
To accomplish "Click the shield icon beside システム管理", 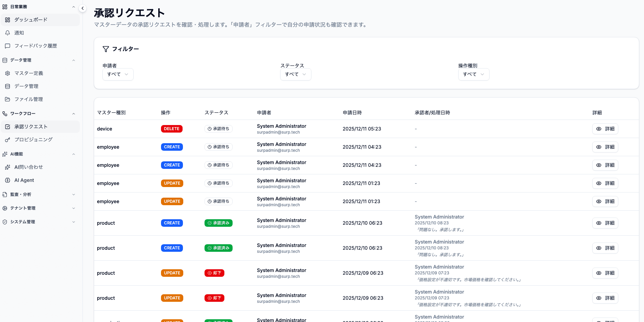I will pos(5,222).
